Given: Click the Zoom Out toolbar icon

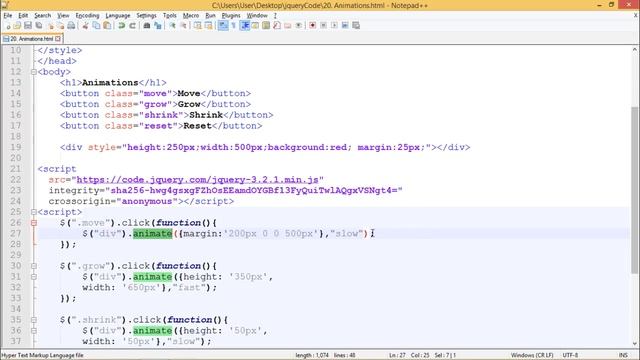Looking at the screenshot, I should tap(183, 26).
